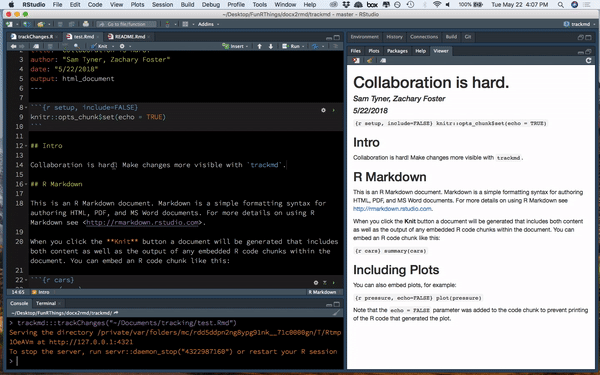The width and height of the screenshot is (600, 375).
Task: Open the Plots tab
Action: (374, 51)
